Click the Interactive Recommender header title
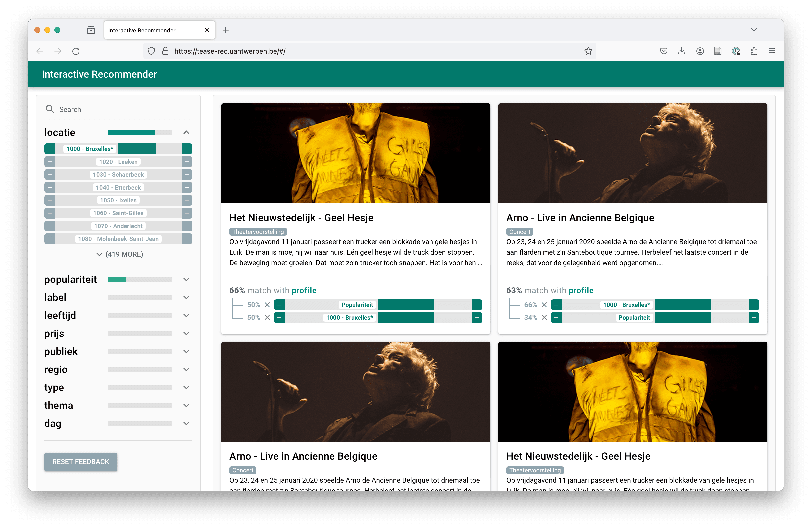This screenshot has width=812, height=528. [x=99, y=74]
